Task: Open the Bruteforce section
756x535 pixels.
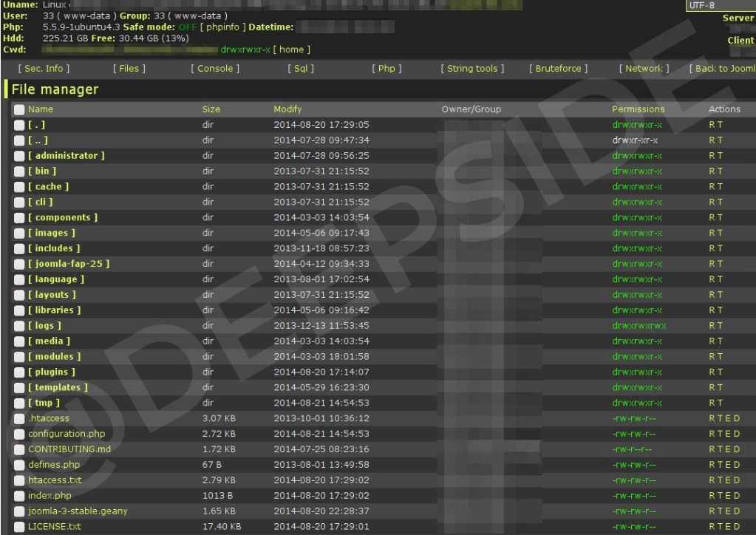Action: [x=558, y=69]
